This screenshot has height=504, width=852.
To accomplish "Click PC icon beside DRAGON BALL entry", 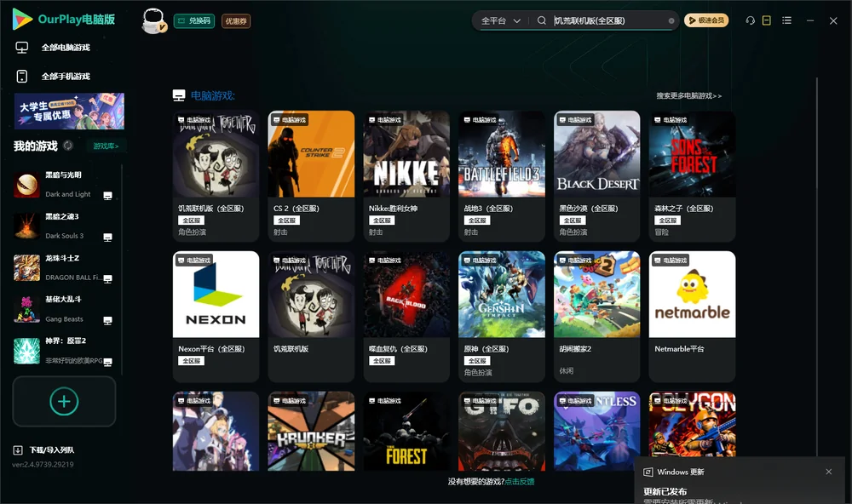I will [x=107, y=278].
